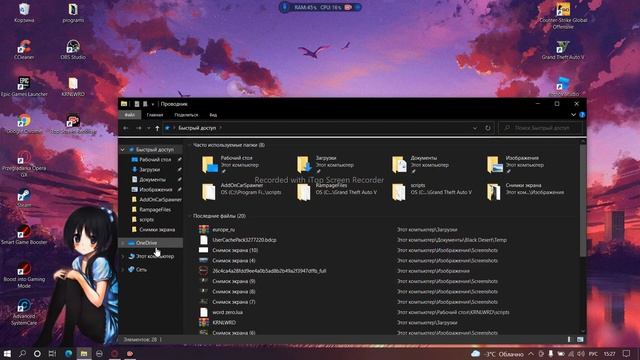Open the Корзина recycle bin icon
The width and height of the screenshot is (640, 360).
(x=24, y=12)
